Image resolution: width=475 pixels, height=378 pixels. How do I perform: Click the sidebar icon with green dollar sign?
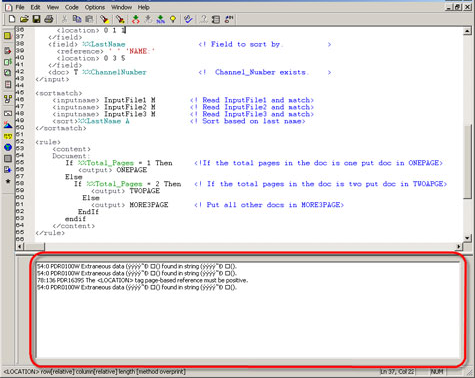pos(8,62)
